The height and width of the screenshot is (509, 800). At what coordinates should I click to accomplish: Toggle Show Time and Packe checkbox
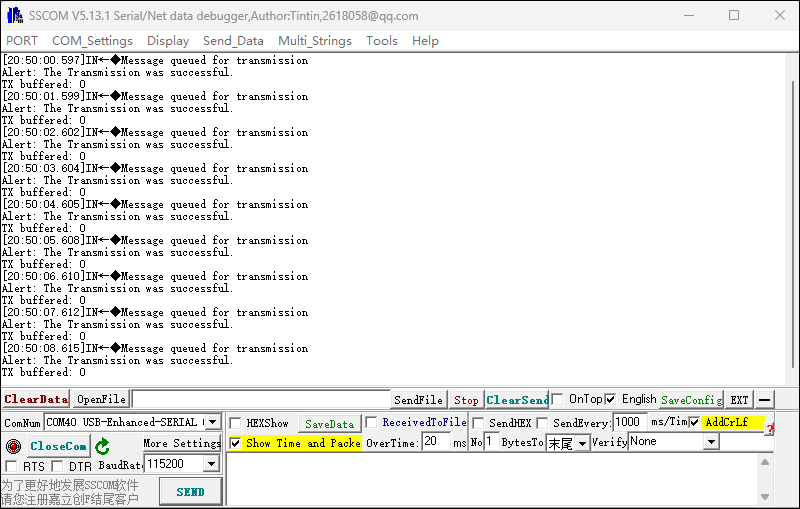pos(235,443)
